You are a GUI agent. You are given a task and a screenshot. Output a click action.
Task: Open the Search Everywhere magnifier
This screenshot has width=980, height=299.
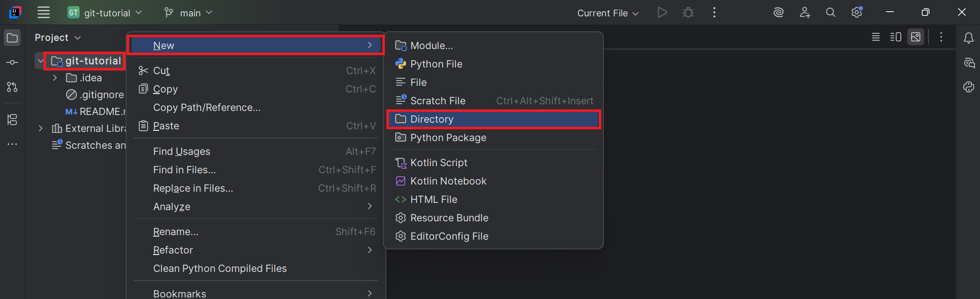pos(830,13)
